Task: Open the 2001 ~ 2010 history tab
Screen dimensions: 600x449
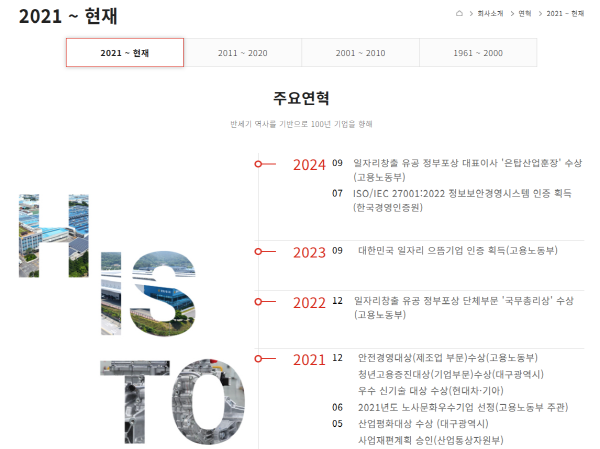Action: pos(360,53)
